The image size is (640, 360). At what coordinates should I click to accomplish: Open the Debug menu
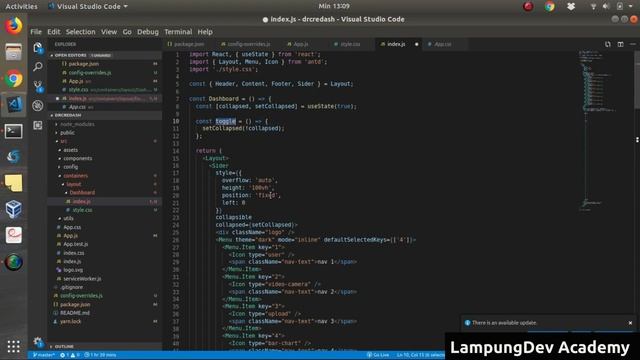pos(148,32)
